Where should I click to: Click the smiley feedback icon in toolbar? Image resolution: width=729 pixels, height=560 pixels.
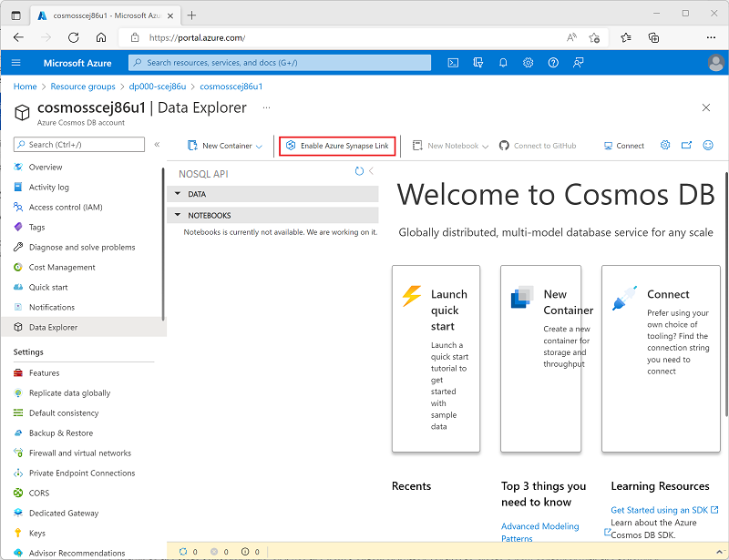point(708,145)
